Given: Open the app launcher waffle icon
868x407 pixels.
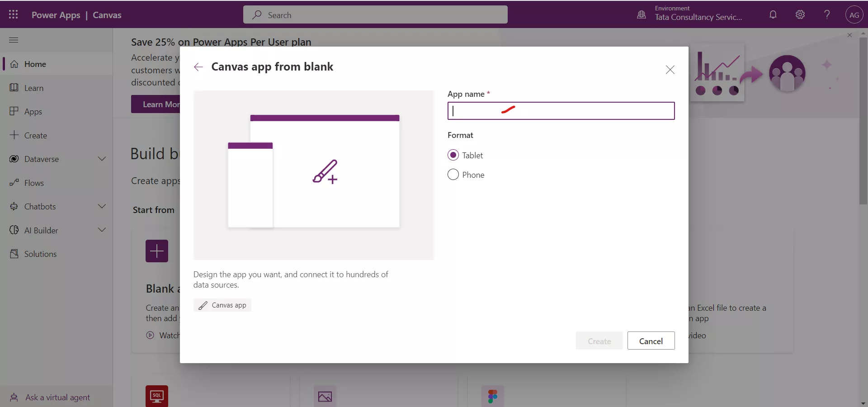Looking at the screenshot, I should pos(14,14).
